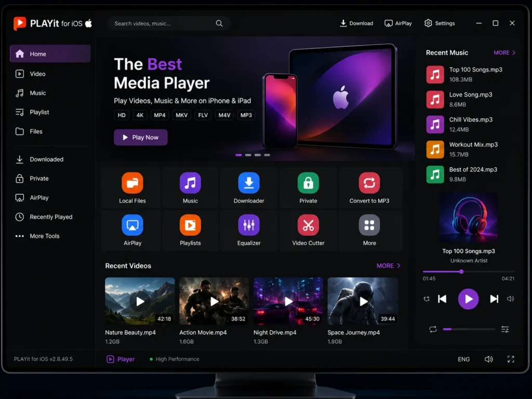Image resolution: width=532 pixels, height=399 pixels.
Task: Open the orange Playlists tile
Action: pos(190,230)
